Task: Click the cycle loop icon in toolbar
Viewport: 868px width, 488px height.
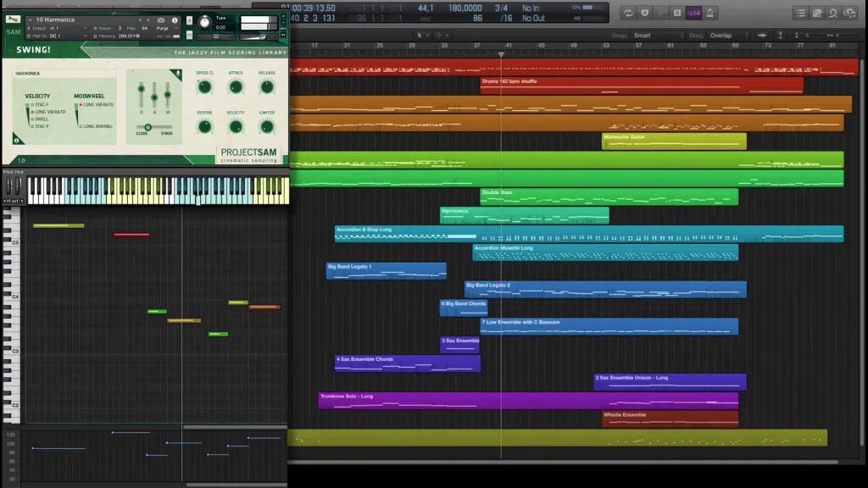Action: [627, 13]
